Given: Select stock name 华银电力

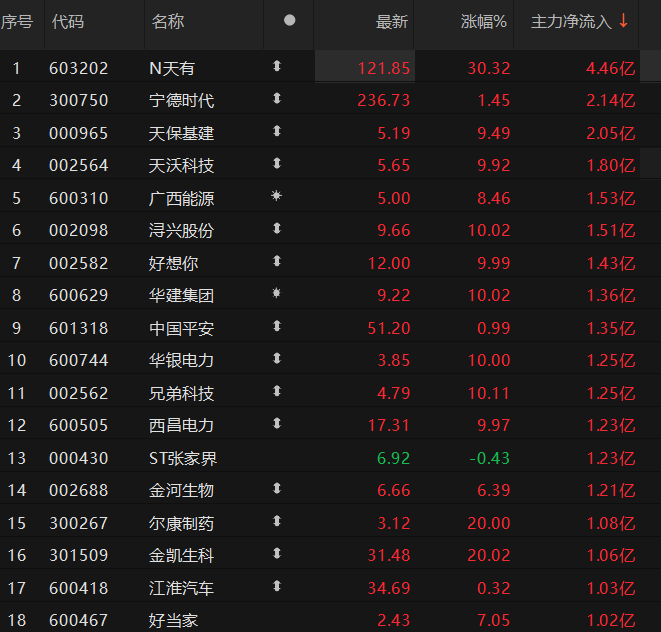Looking at the screenshot, I should (181, 360).
